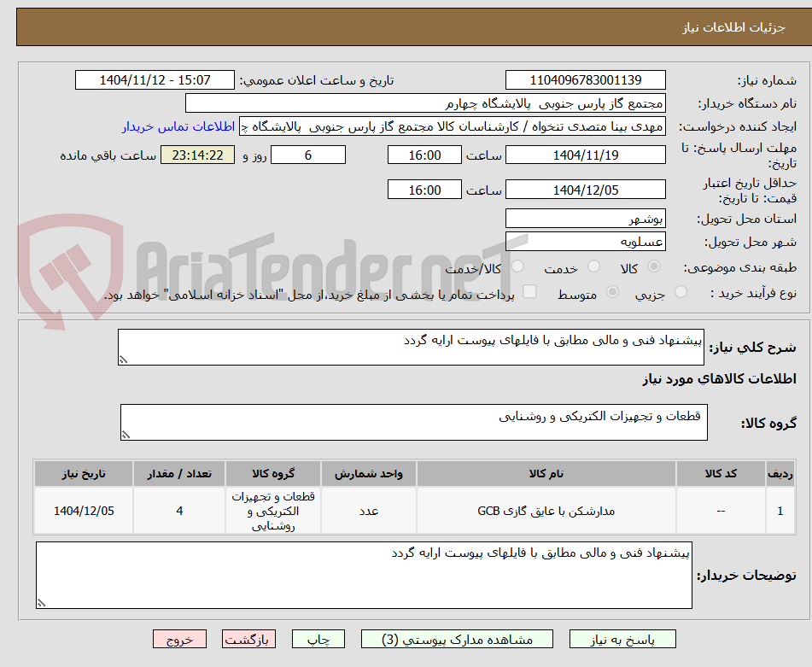The width and height of the screenshot is (812, 667).
Task: Open اطلاعات تماس خریدار link
Action: coord(178,126)
